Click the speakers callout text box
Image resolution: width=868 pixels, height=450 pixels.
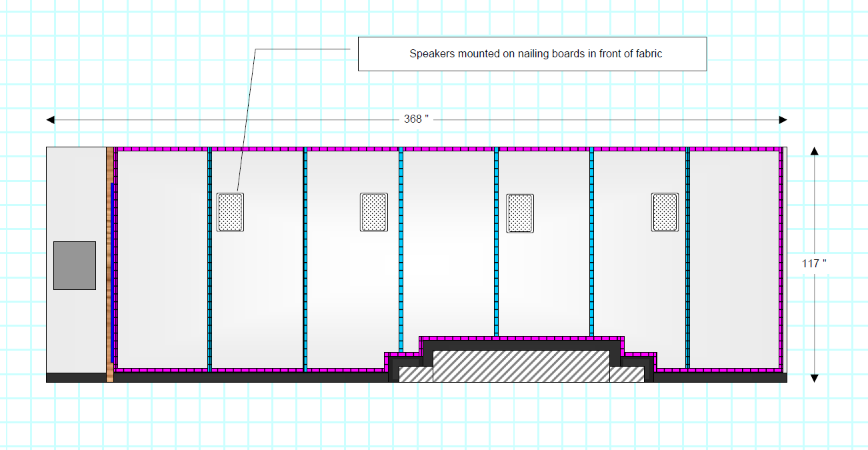pos(532,54)
